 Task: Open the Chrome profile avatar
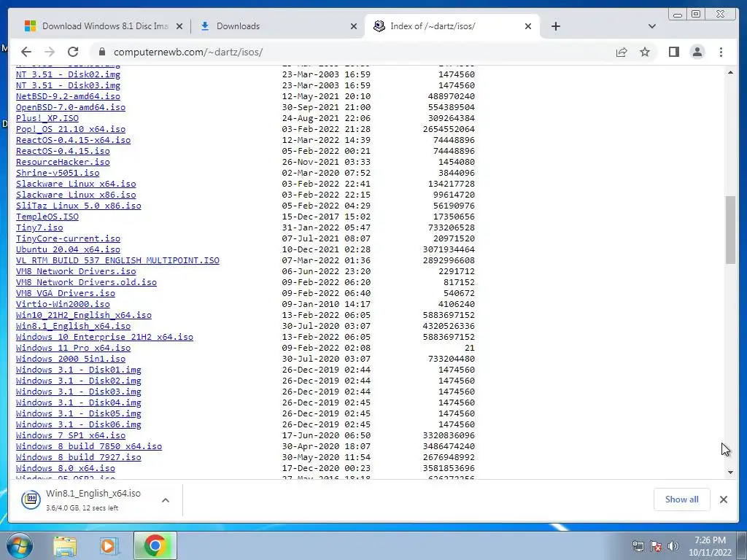[x=697, y=52]
